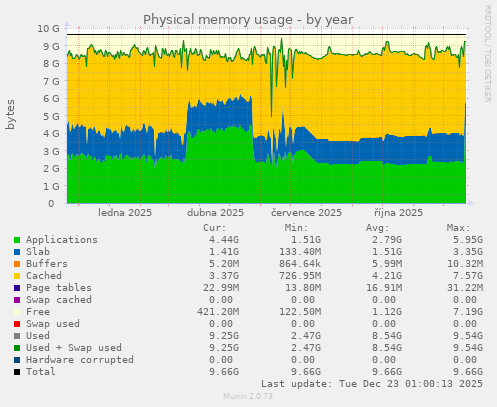
Task: Click Buffers current value 5.20M
Action: [x=224, y=264]
